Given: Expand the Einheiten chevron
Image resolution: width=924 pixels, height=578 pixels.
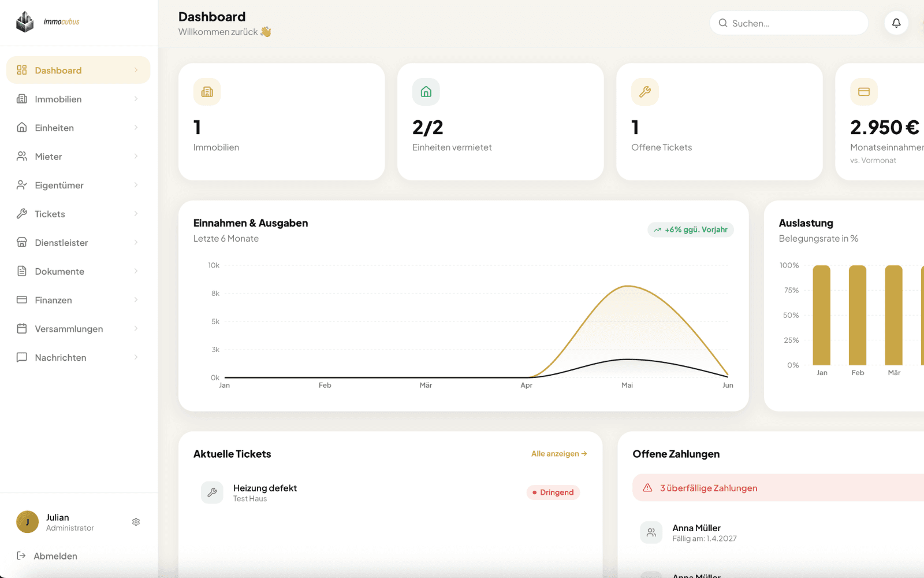Looking at the screenshot, I should [x=136, y=127].
